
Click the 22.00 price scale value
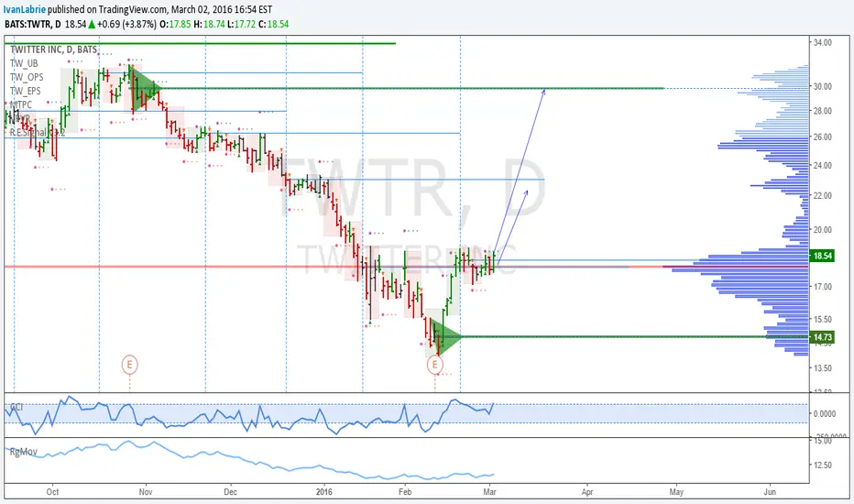pyautogui.click(x=823, y=195)
